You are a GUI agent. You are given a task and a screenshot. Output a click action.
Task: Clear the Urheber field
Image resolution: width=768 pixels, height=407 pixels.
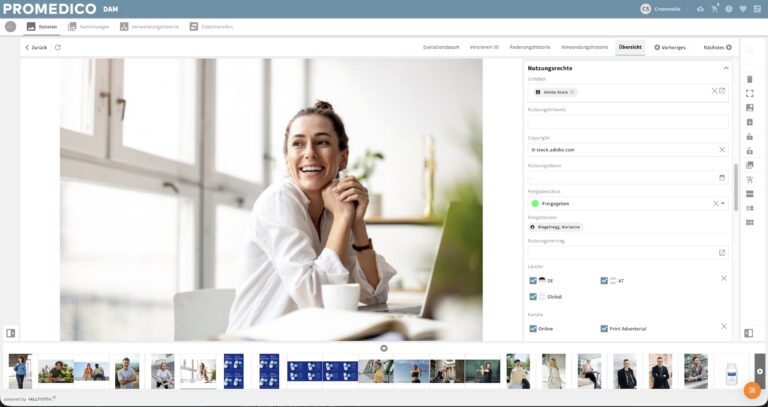[x=714, y=91]
